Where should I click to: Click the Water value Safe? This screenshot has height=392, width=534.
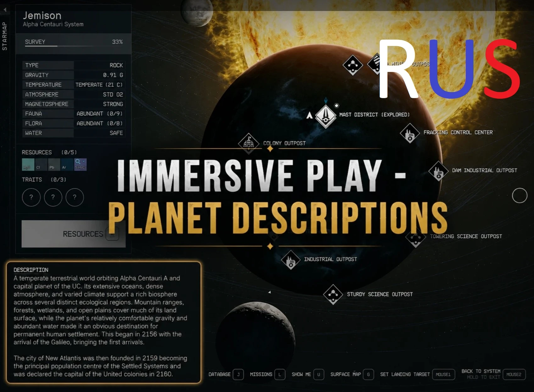click(x=116, y=133)
